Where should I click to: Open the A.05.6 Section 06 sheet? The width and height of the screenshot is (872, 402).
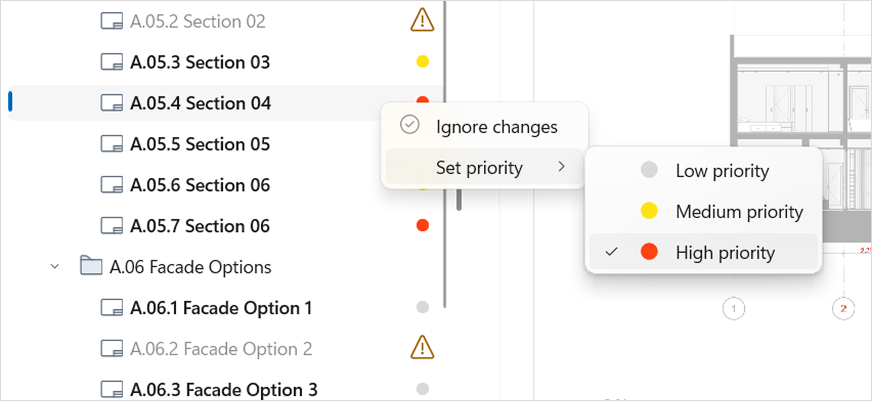(199, 185)
